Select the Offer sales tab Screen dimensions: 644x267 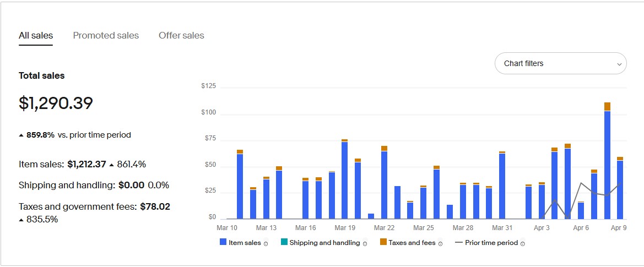181,36
